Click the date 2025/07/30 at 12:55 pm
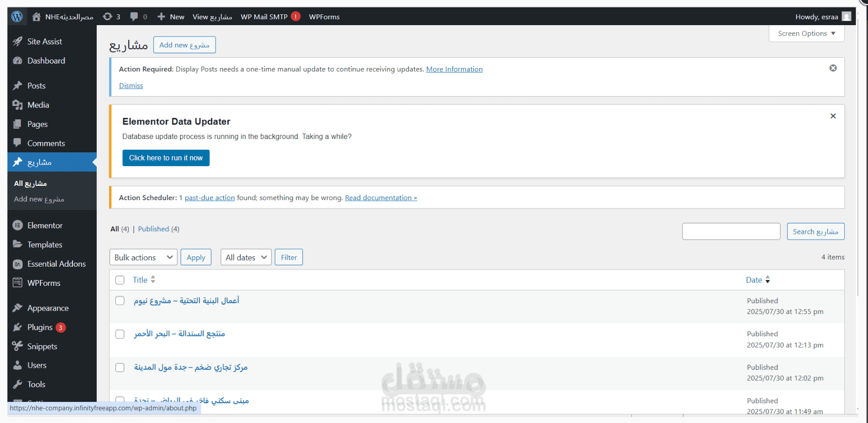 click(x=785, y=312)
